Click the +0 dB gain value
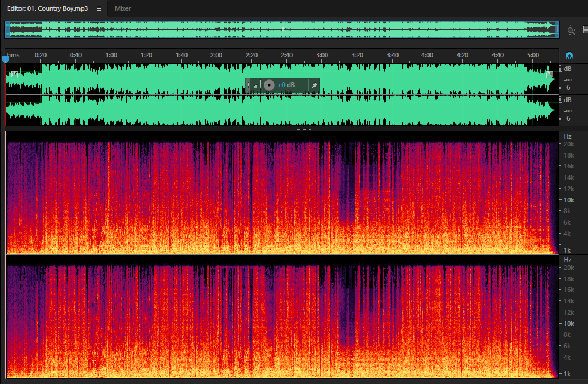 tap(286, 85)
